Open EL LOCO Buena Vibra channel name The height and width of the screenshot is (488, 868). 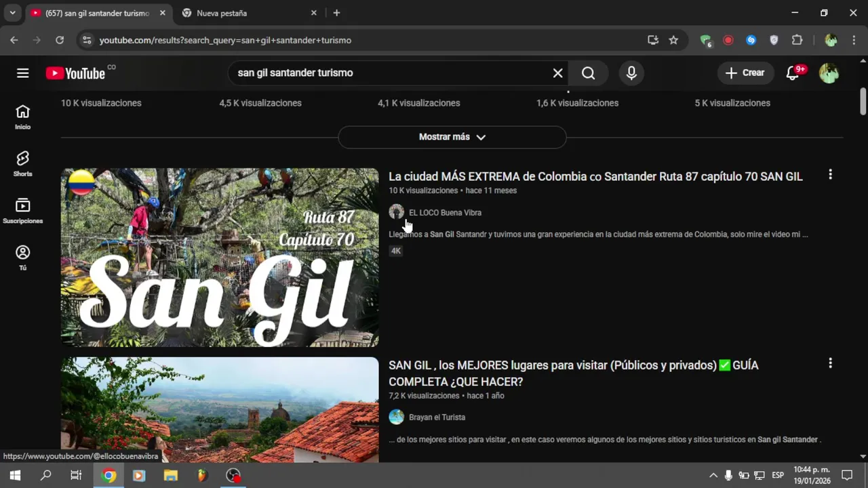point(445,213)
